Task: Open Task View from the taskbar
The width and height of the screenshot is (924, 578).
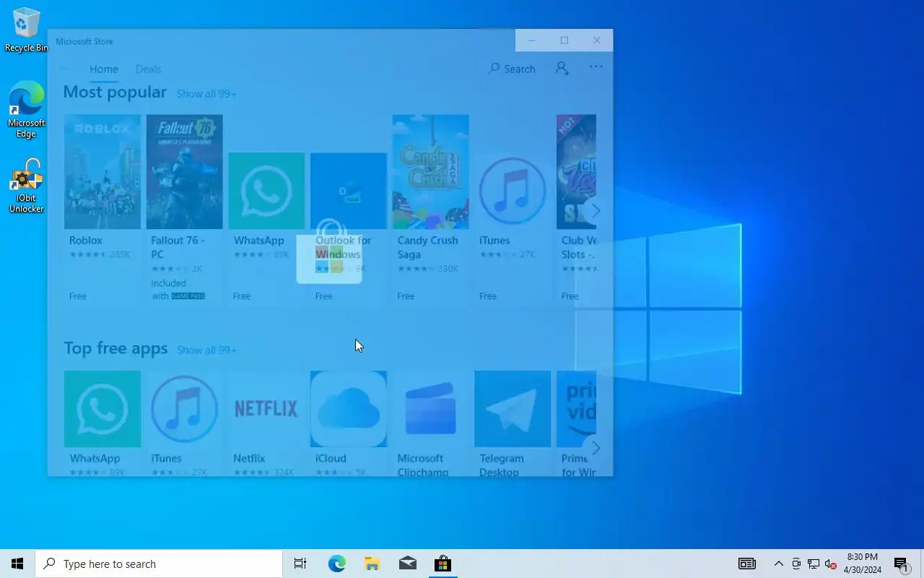Action: (300, 564)
